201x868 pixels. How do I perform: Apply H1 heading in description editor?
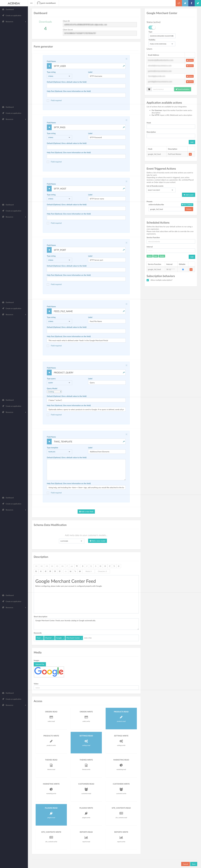(x=36, y=566)
